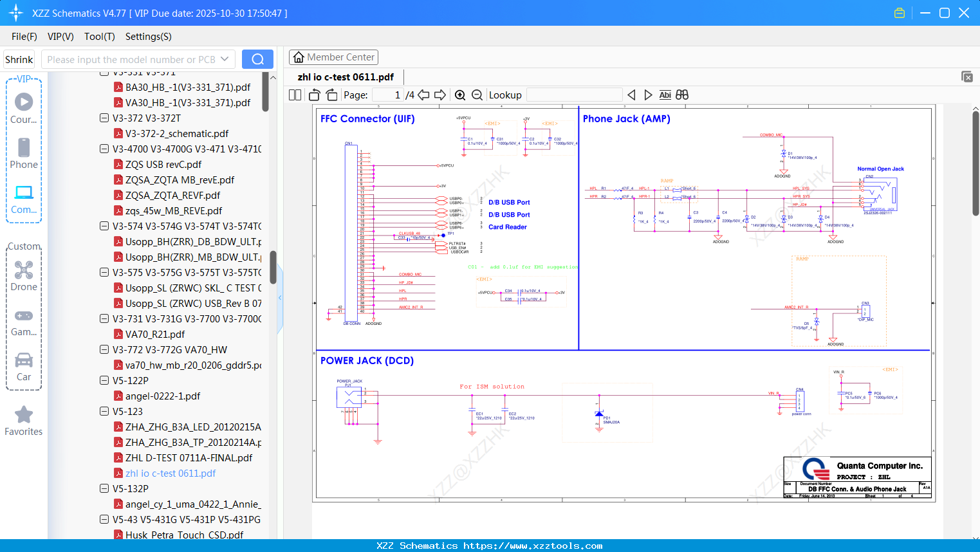Click the binoculars search icon
This screenshot has height=552, width=980.
tap(682, 95)
